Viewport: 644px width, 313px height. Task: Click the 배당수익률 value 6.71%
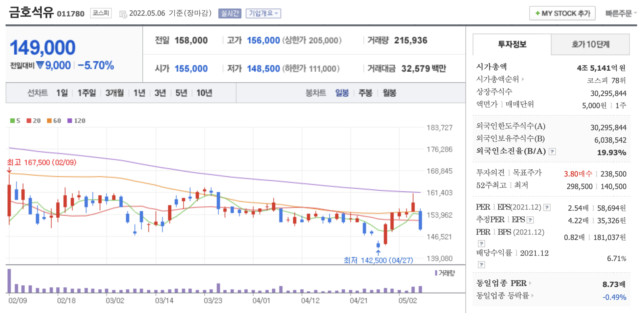click(x=617, y=259)
